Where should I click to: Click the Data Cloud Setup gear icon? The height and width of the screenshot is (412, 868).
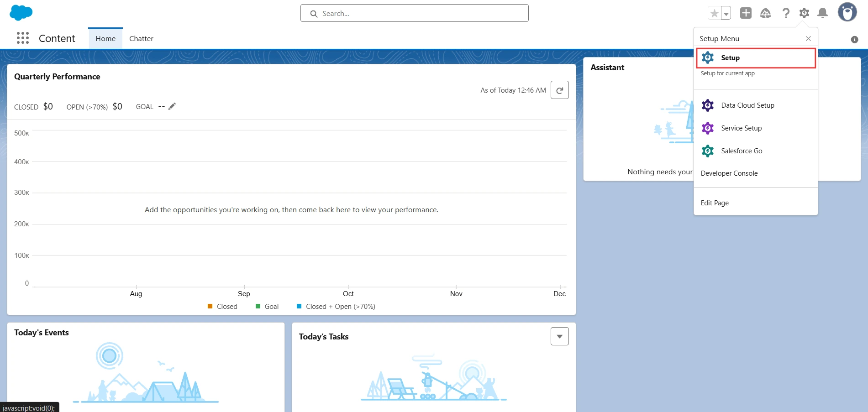(708, 105)
